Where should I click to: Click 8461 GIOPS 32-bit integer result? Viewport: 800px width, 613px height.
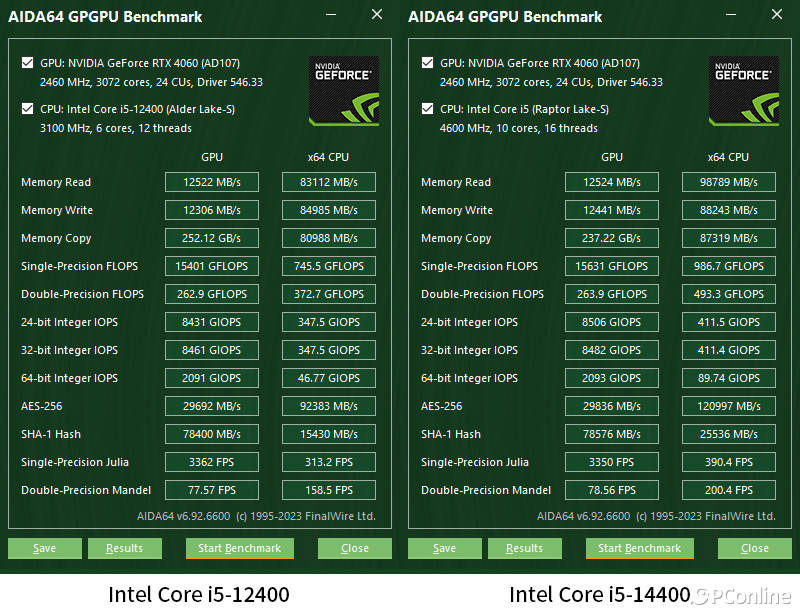212,350
